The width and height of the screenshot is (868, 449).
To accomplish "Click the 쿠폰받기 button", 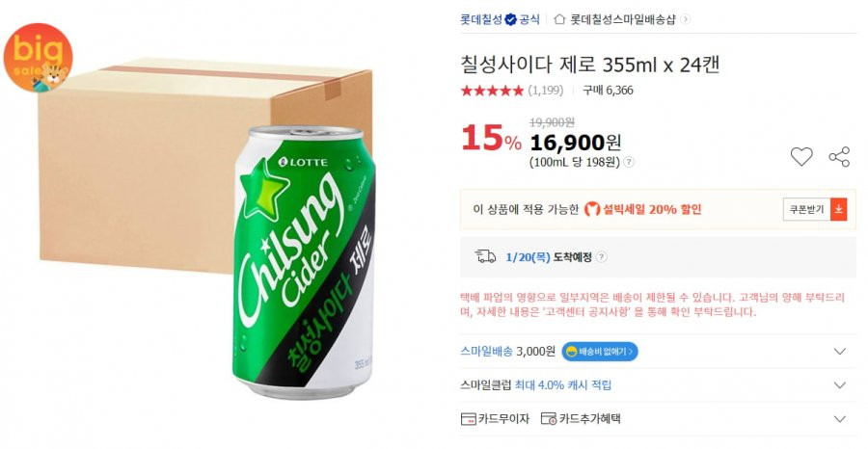I will click(806, 210).
